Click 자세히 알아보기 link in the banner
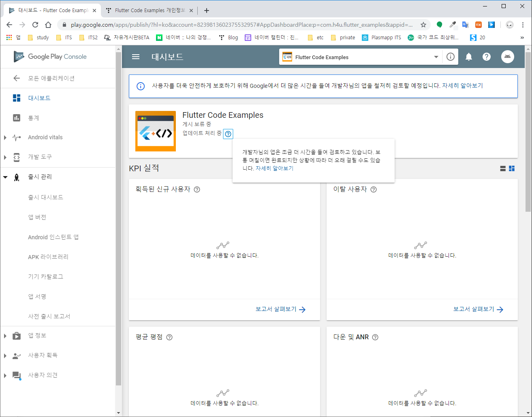The height and width of the screenshot is (417, 532). pyautogui.click(x=462, y=86)
